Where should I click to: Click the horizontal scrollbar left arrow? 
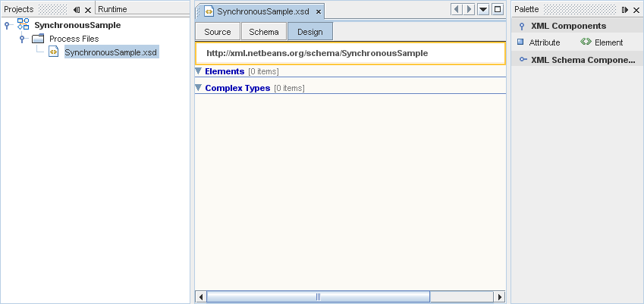point(201,296)
